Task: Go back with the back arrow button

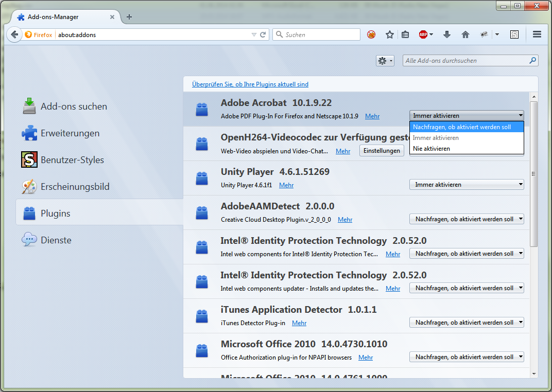Action: coord(14,34)
